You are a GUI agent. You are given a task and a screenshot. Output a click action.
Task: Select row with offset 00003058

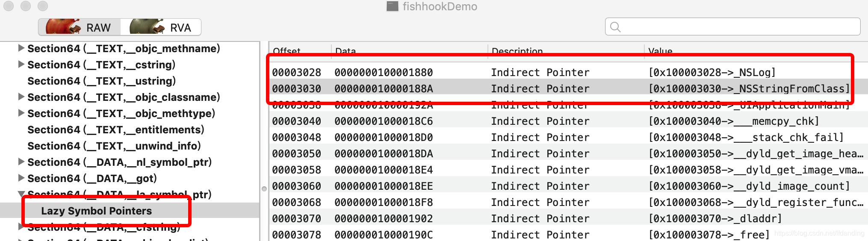pyautogui.click(x=568, y=170)
